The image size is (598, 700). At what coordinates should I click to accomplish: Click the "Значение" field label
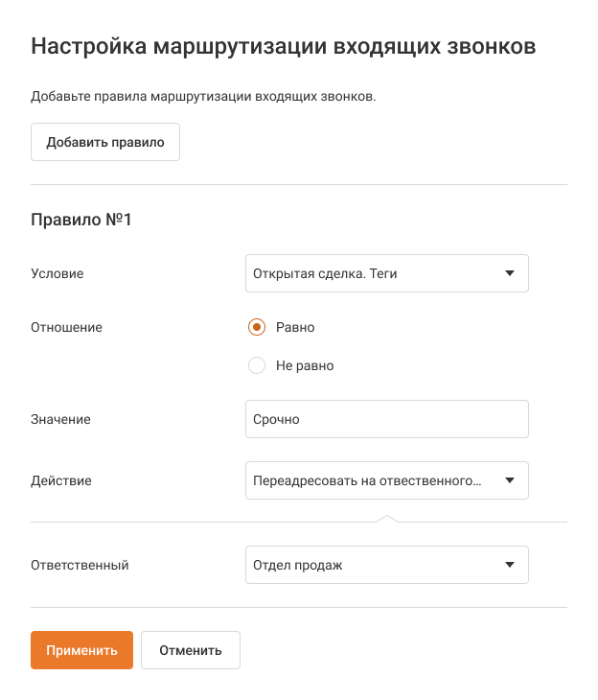(61, 419)
